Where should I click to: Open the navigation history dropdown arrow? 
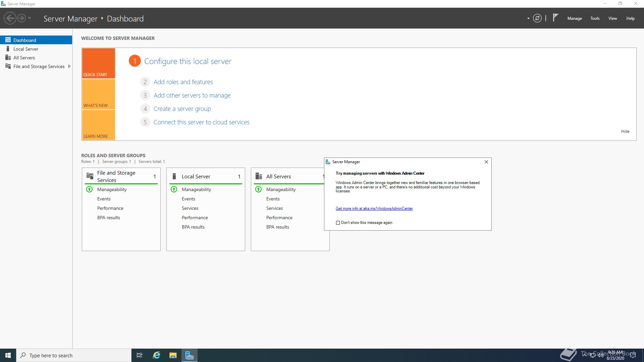30,18
